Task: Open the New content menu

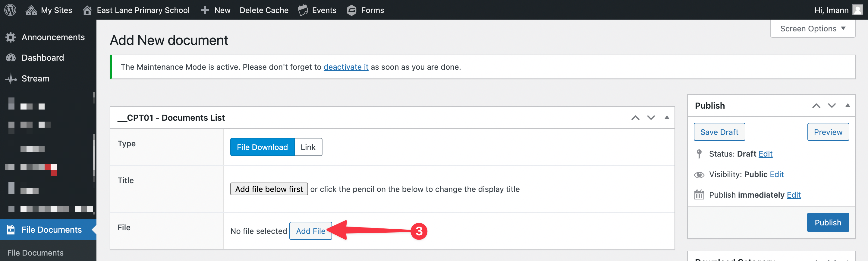Action: tap(216, 10)
